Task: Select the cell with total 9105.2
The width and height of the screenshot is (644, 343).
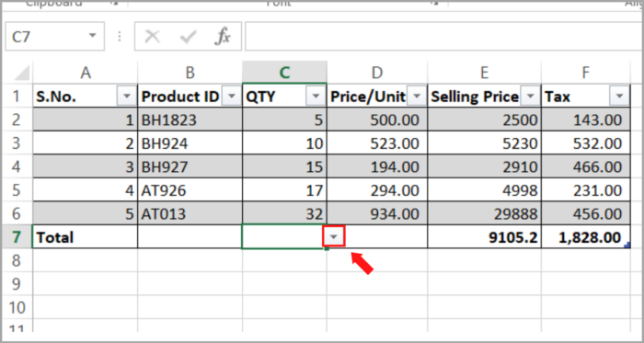Action: click(x=484, y=236)
